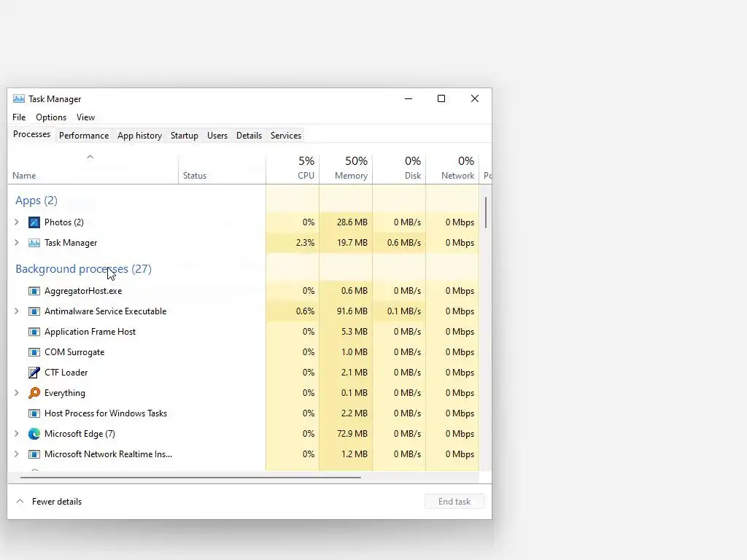Viewport: 747px width, 560px height.
Task: Click the vertical scrollbar thumb
Action: coord(486,213)
